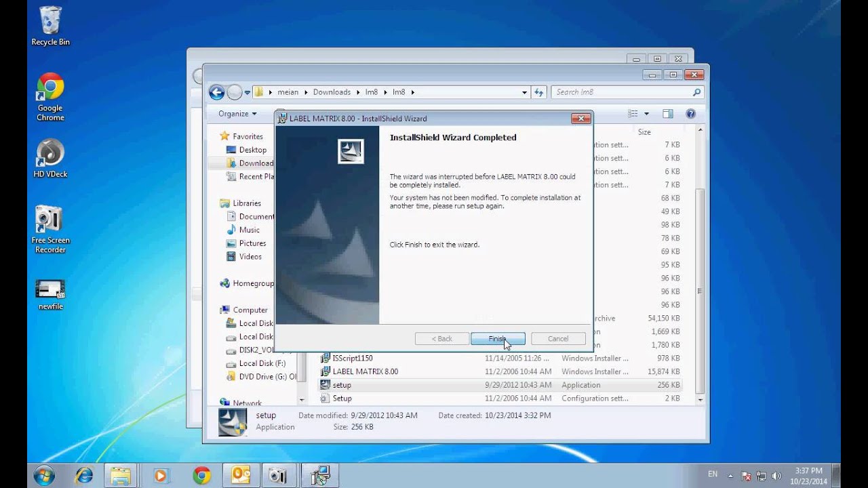Click the Windows Start orb

pos(44,475)
